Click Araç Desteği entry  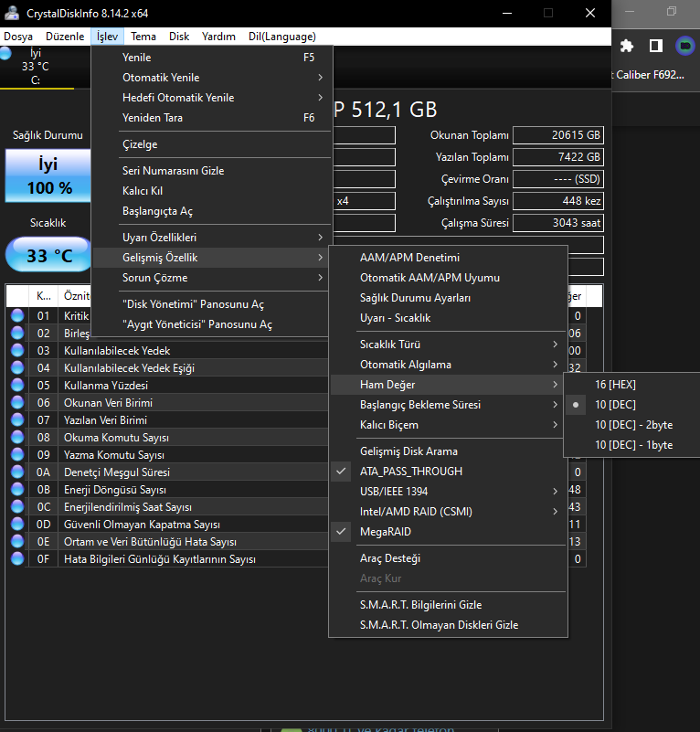point(449,558)
